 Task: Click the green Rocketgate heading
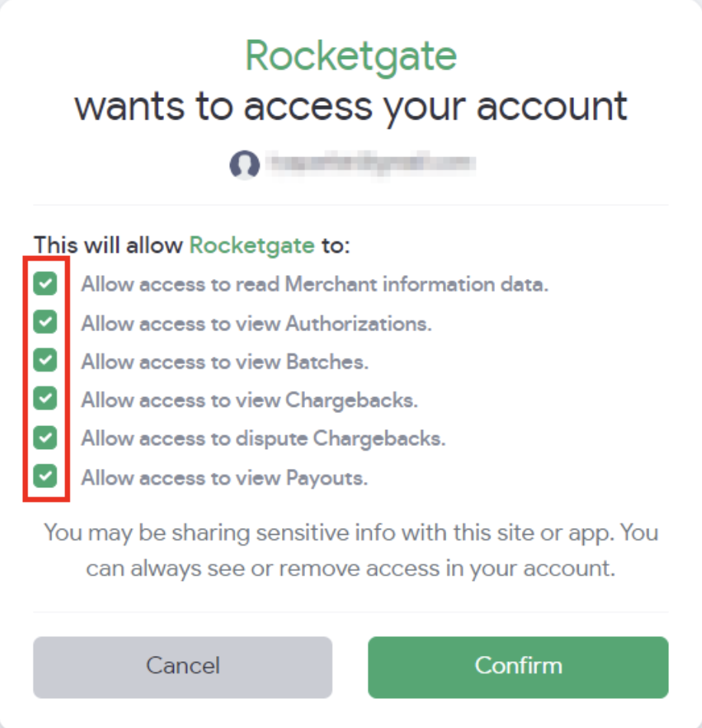351,56
